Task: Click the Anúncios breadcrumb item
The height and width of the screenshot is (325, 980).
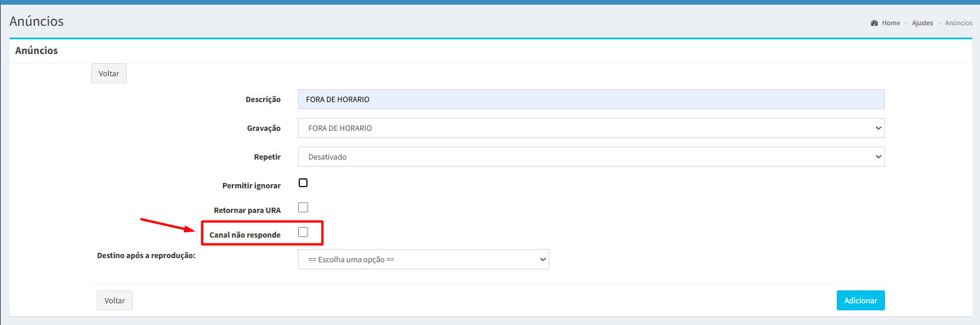Action: [958, 23]
